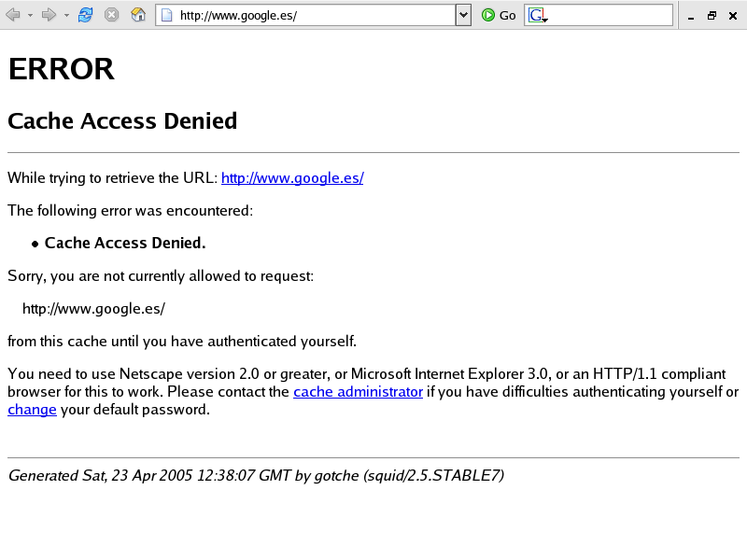Stop loading with the stop icon
The width and height of the screenshot is (747, 560).
click(111, 15)
